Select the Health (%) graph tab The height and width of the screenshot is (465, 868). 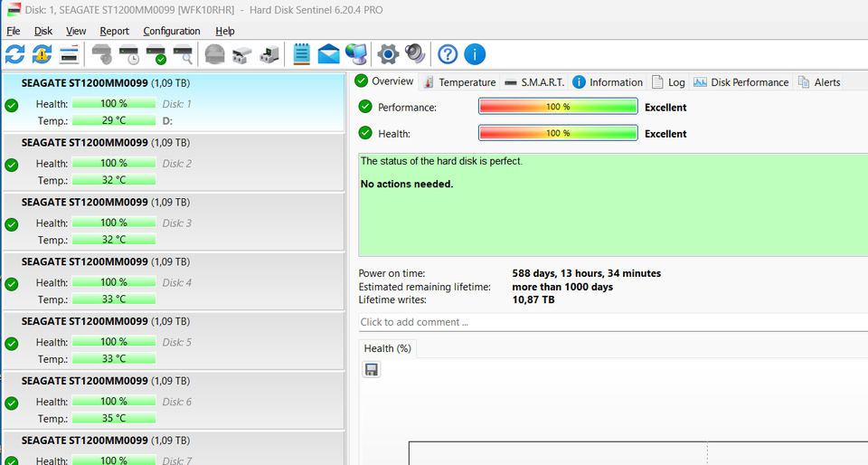pyautogui.click(x=388, y=348)
